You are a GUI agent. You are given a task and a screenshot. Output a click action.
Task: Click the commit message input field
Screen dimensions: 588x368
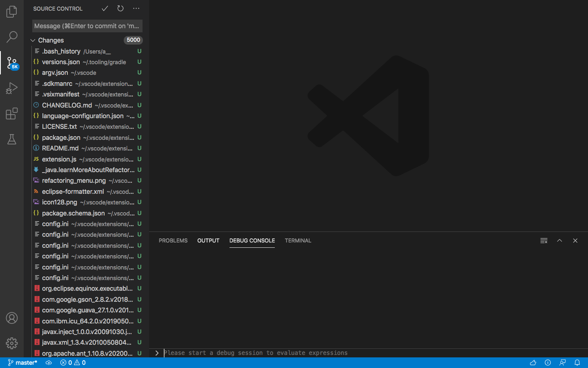click(x=87, y=26)
